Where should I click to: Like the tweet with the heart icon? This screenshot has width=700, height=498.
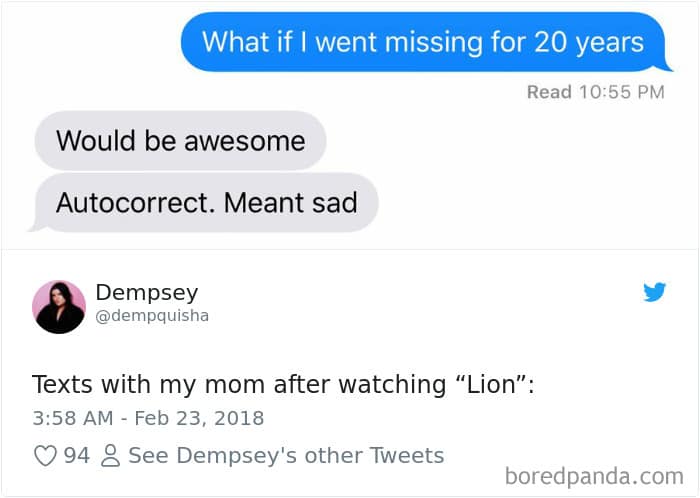45,456
